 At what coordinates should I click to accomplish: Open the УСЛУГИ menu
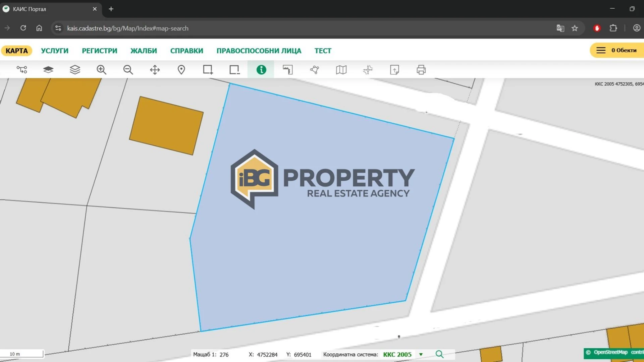[x=55, y=51]
